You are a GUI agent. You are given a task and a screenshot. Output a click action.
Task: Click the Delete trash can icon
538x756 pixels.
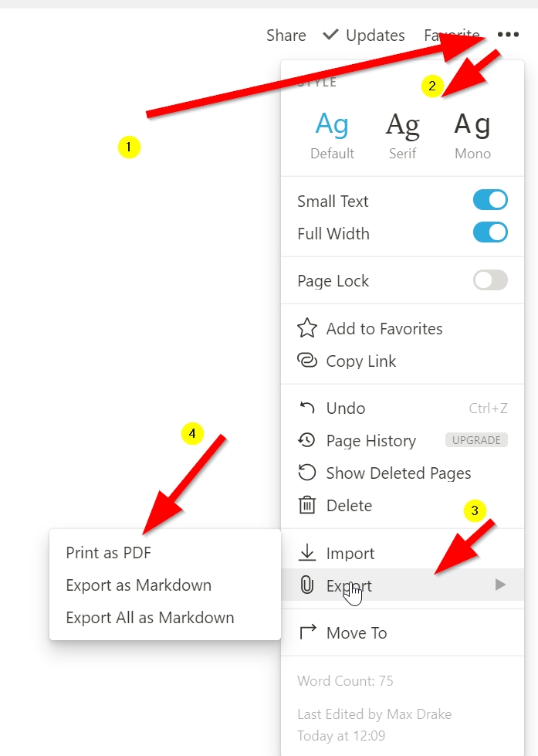(307, 506)
